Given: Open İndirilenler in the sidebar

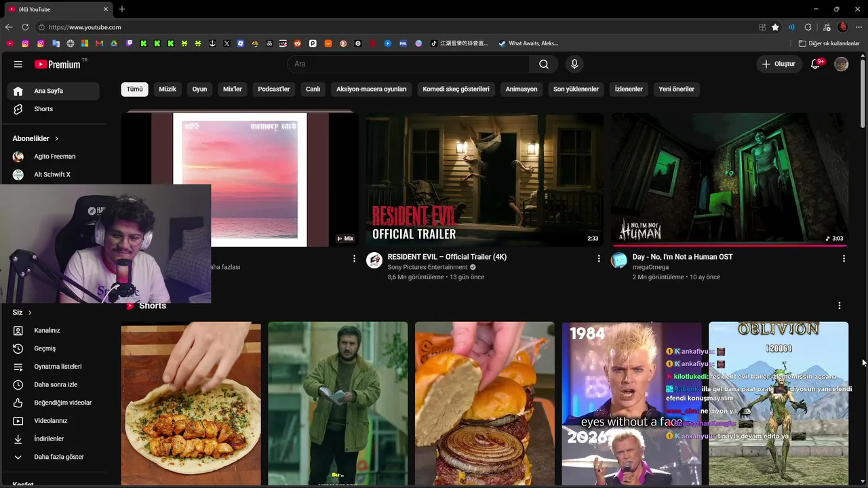Looking at the screenshot, I should pos(54,439).
